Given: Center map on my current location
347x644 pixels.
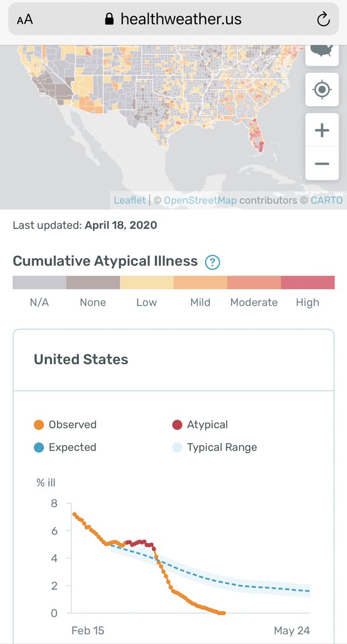Looking at the screenshot, I should pos(322,90).
